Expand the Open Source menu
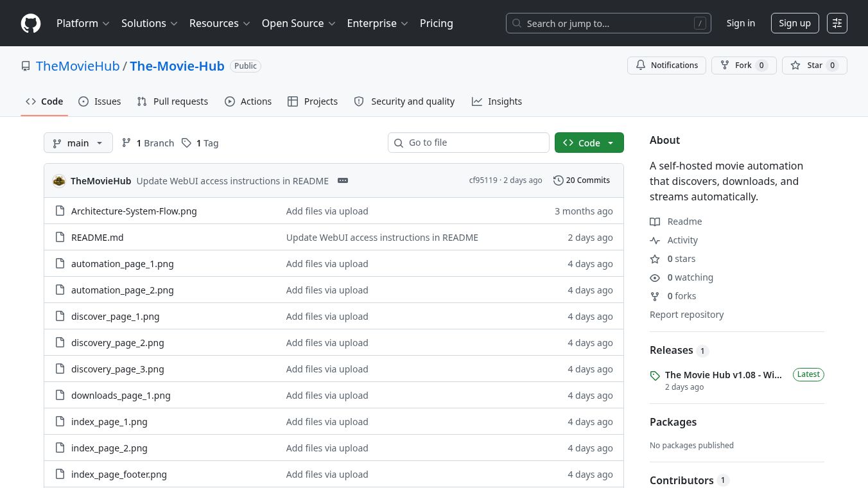Image resolution: width=868 pixels, height=488 pixels. coord(299,23)
